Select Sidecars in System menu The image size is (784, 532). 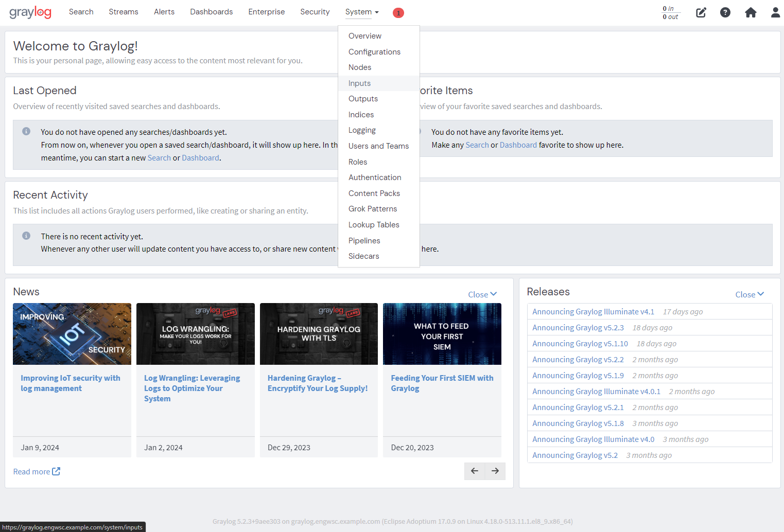click(x=379, y=256)
